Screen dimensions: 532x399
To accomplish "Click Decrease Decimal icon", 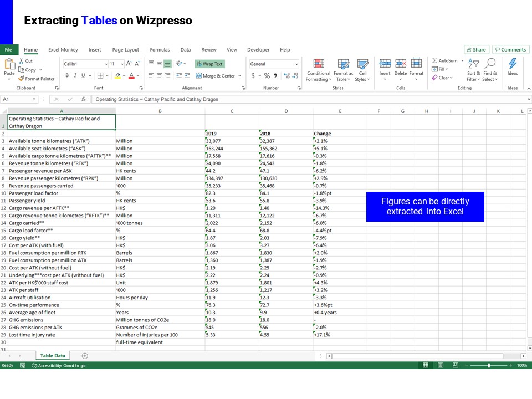I will [x=295, y=76].
